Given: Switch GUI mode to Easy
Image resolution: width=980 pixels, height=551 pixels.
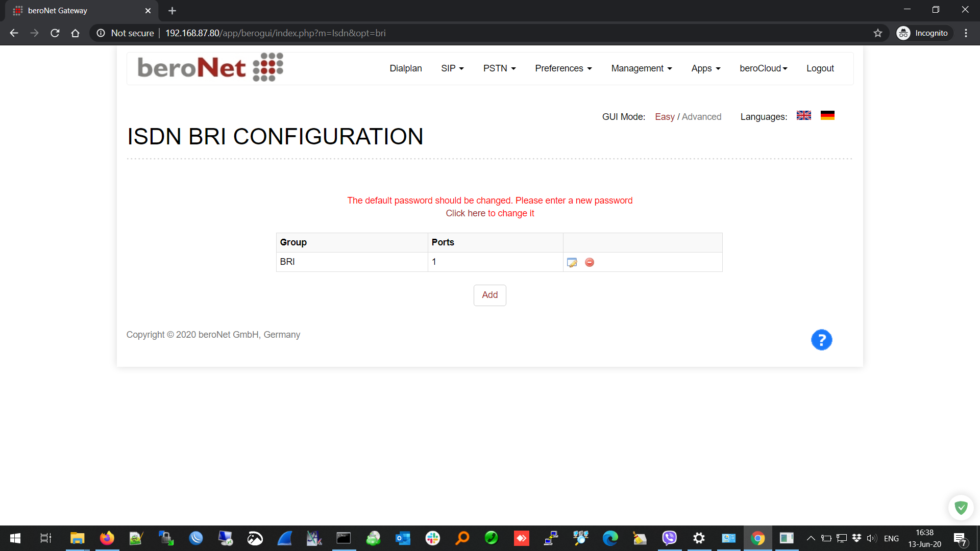Looking at the screenshot, I should click(665, 117).
